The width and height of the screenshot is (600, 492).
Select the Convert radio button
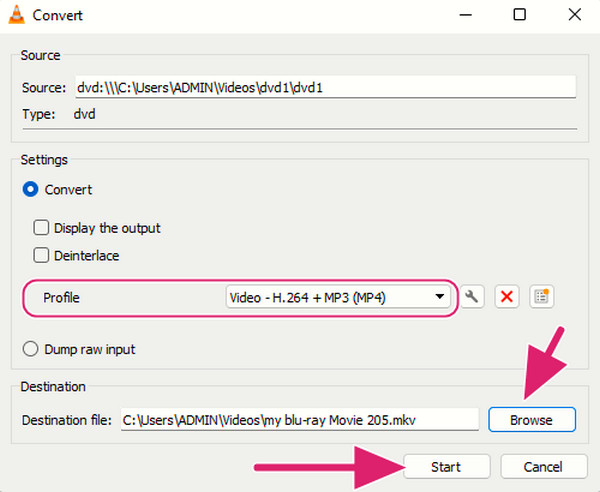point(30,189)
